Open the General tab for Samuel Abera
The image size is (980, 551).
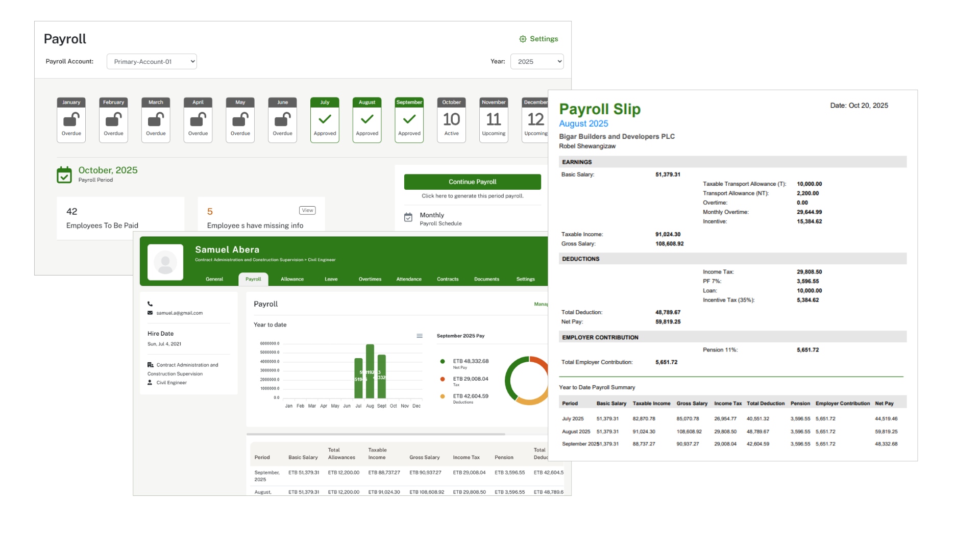214,279
